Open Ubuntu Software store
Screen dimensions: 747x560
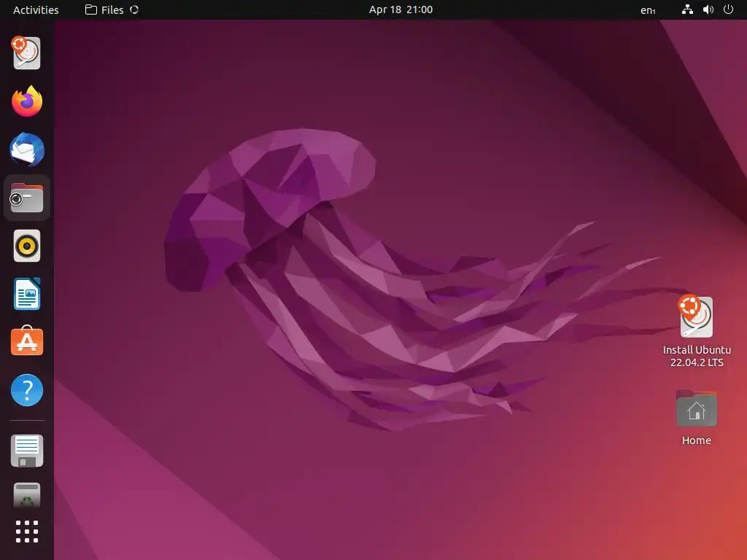27,341
